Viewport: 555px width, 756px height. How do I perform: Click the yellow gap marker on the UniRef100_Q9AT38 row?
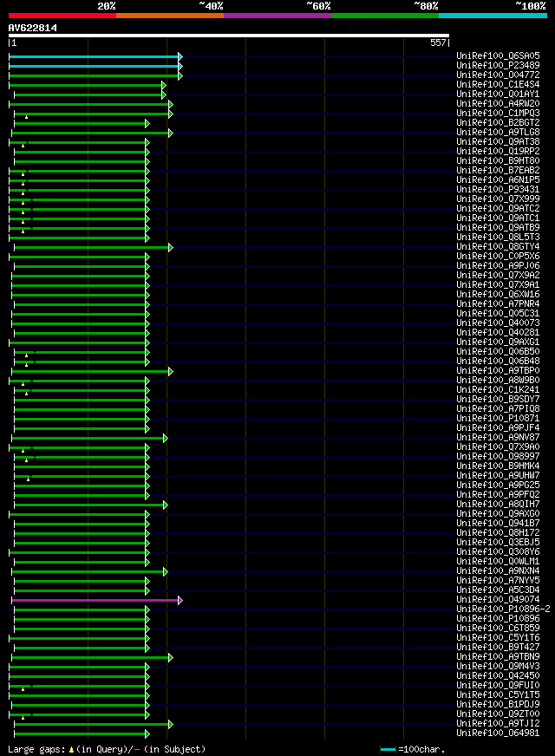pyautogui.click(x=23, y=146)
